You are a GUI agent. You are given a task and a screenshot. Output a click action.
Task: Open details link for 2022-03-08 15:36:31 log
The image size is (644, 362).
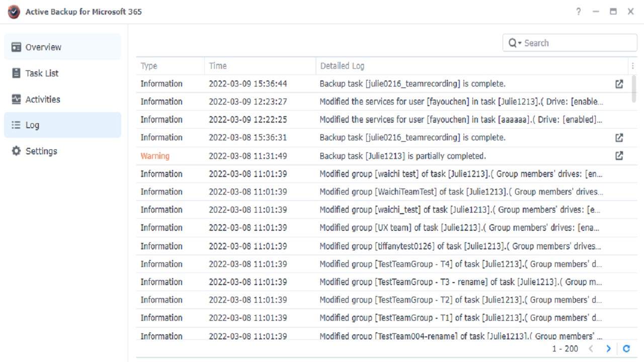coord(619,138)
